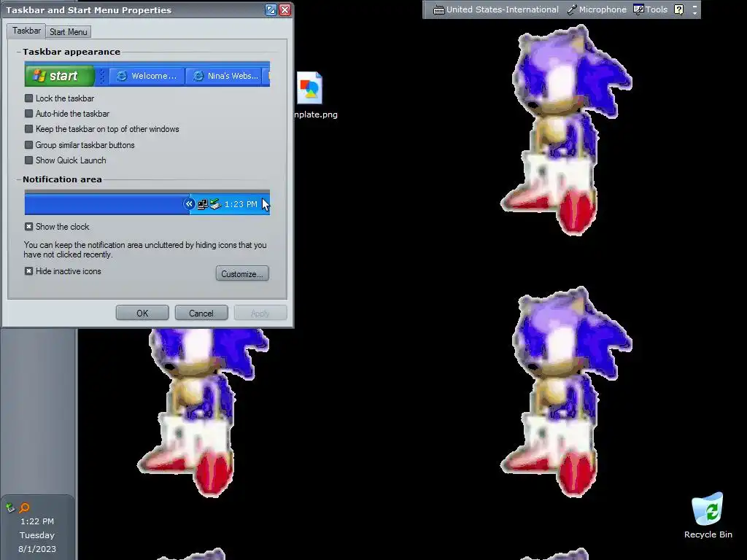Click the expand chevron in notification preview
747x560 pixels.
pos(189,204)
